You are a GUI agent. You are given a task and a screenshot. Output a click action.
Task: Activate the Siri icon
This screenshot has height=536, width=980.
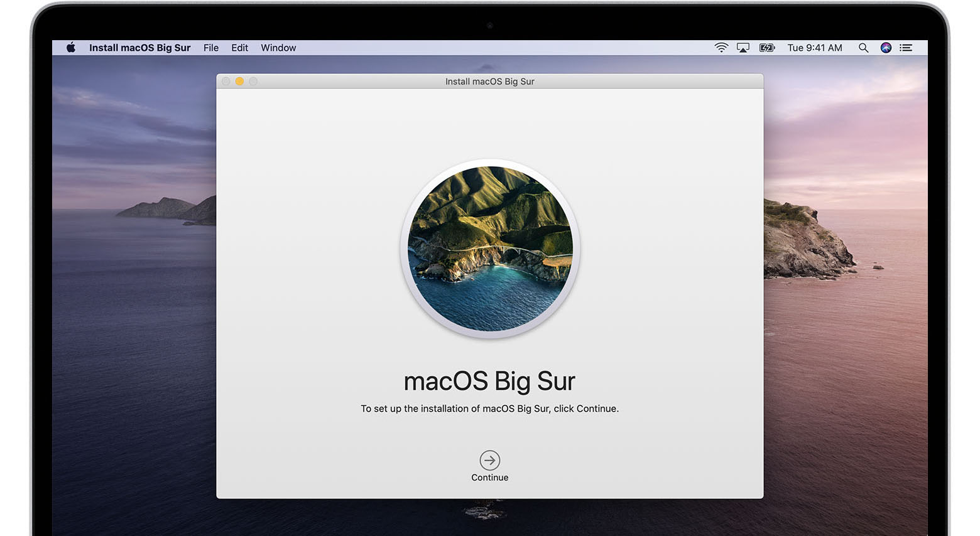click(886, 48)
